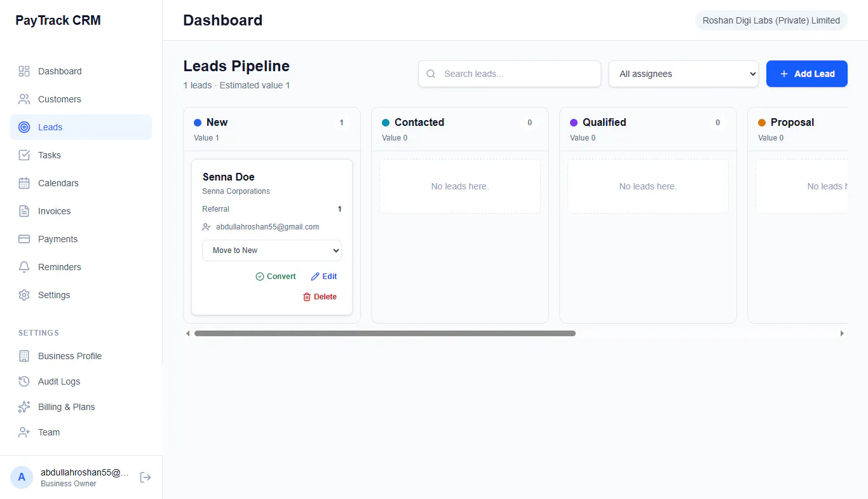Convert the Senna Doe lead
The width and height of the screenshot is (868, 499).
[x=276, y=277]
